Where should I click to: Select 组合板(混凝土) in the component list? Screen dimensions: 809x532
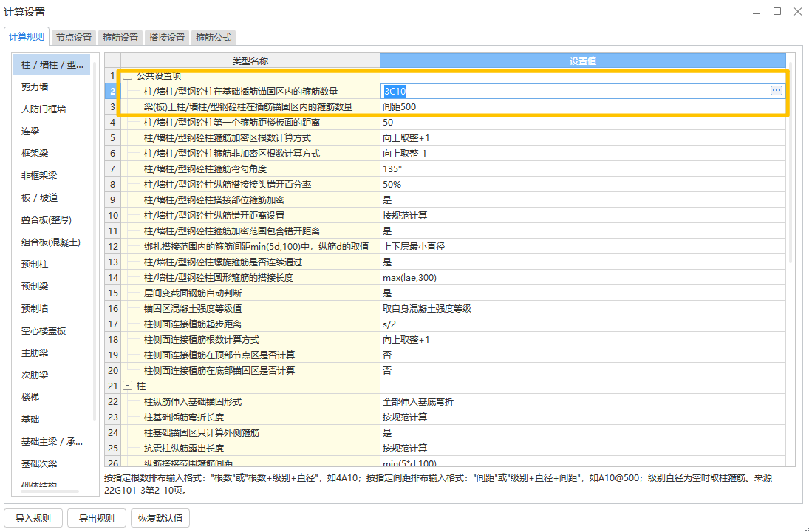(x=52, y=242)
